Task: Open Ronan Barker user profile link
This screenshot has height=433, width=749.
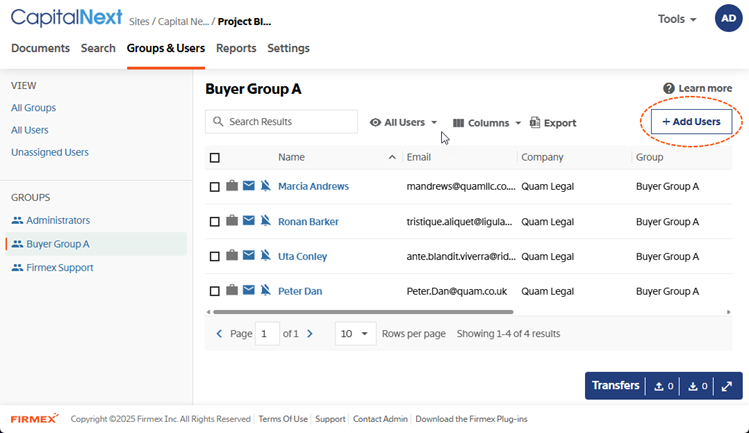Action: pyautogui.click(x=308, y=222)
